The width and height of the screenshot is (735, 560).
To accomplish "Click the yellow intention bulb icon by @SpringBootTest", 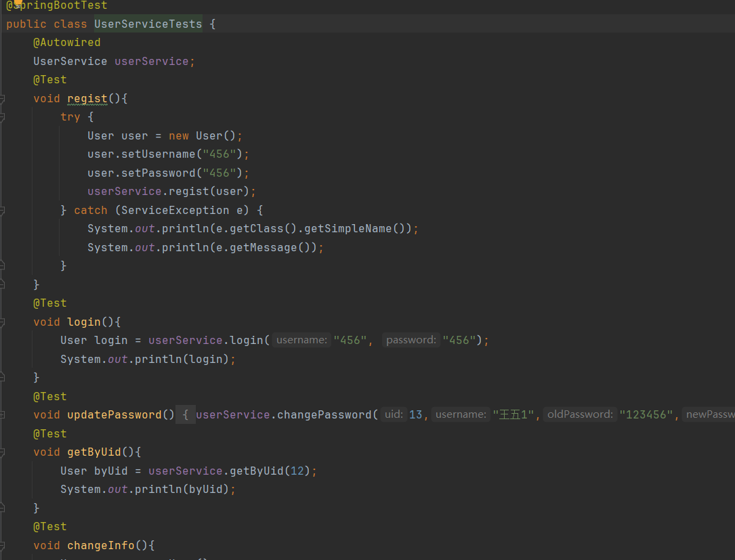I will click(18, 3).
